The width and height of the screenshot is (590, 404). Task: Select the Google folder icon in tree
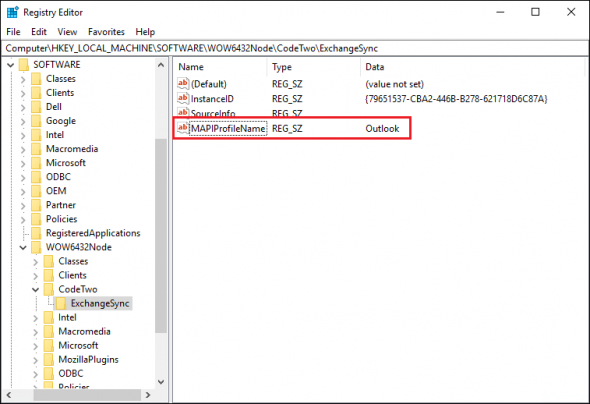[36, 121]
